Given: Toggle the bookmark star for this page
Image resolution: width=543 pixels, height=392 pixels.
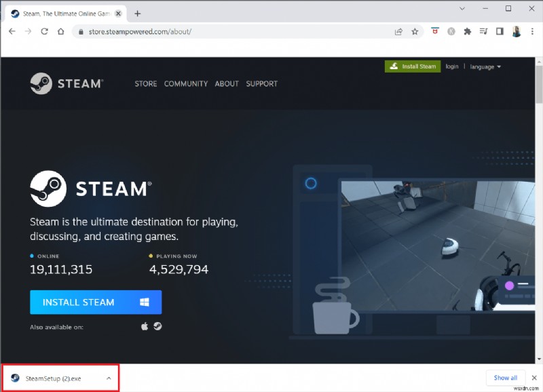Looking at the screenshot, I should 415,31.
